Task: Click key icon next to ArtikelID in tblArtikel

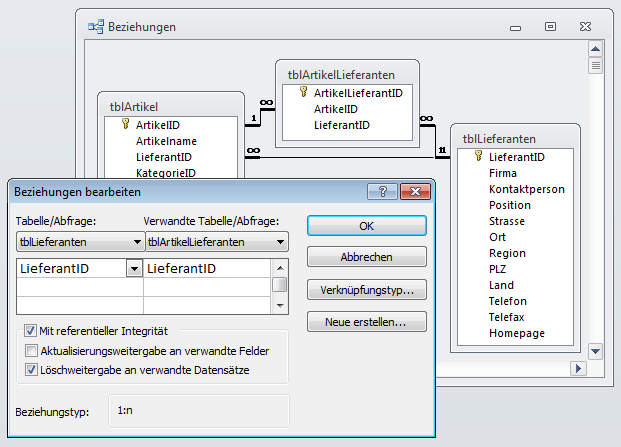Action: point(126,125)
